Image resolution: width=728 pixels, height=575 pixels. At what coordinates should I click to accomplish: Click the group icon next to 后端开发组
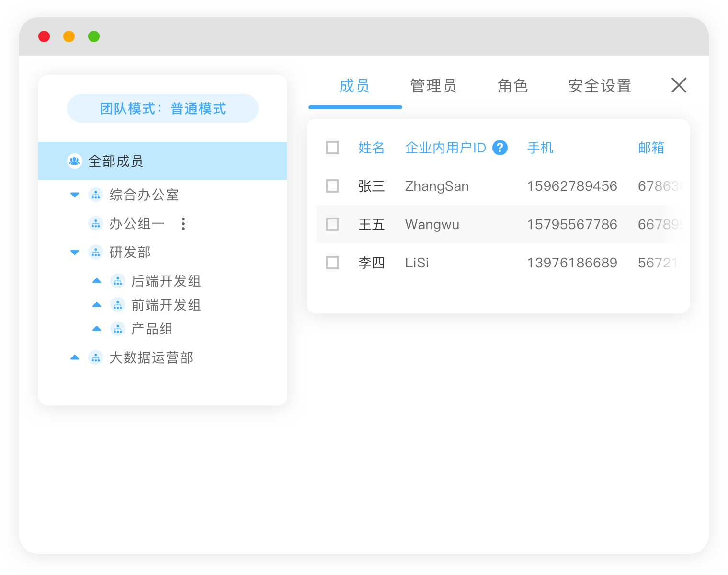coord(117,281)
